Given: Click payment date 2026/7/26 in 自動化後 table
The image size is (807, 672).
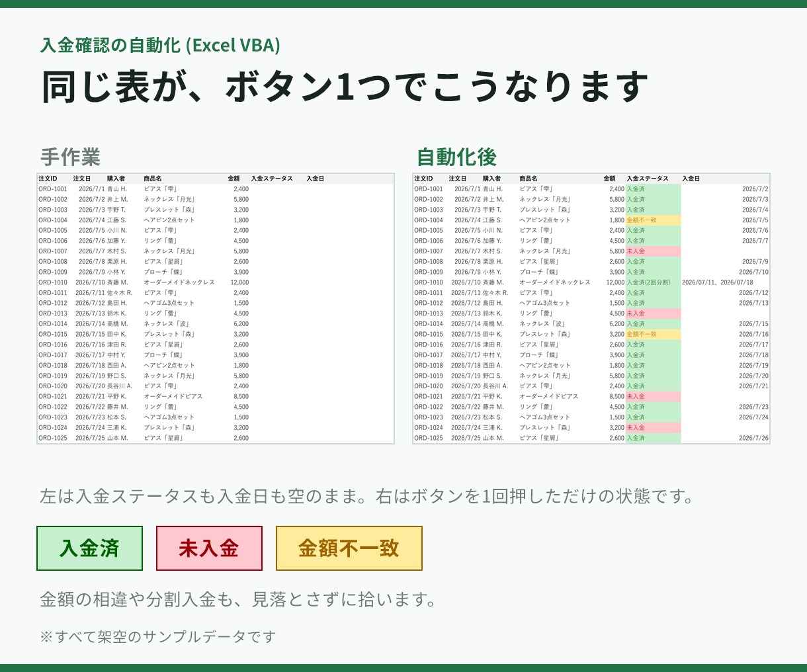Looking at the screenshot, I should coord(753,438).
